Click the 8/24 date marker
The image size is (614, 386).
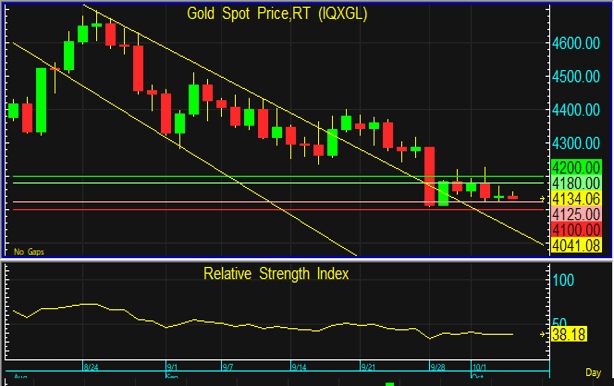91,367
